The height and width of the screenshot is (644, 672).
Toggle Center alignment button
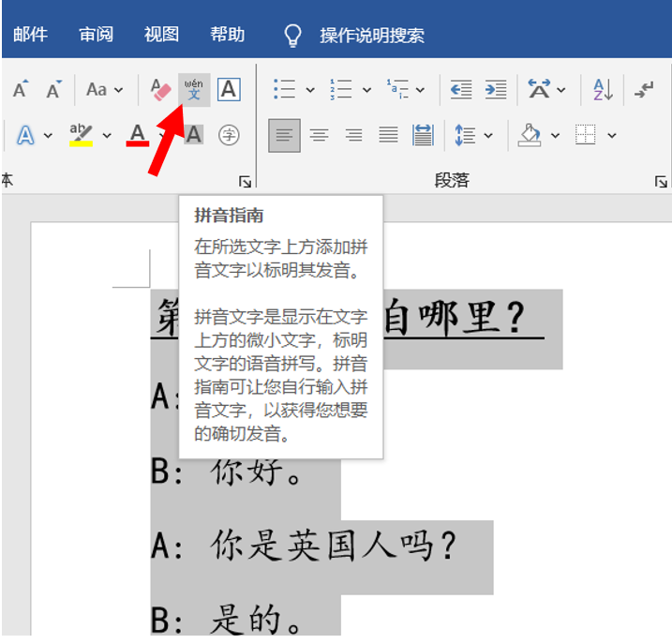(320, 136)
